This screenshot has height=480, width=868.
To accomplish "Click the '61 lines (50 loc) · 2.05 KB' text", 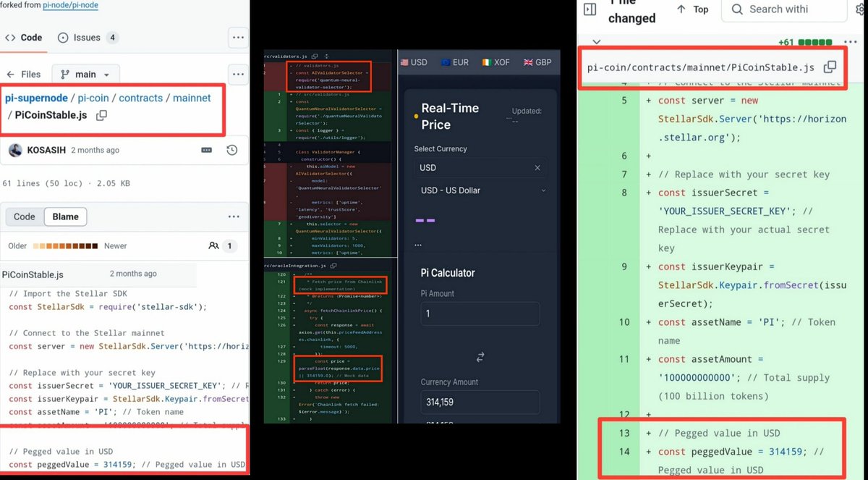I will click(x=67, y=184).
